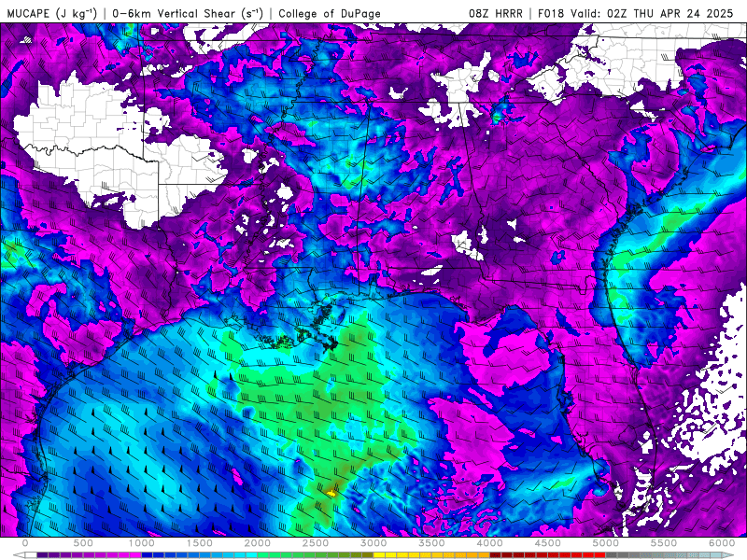Click the 1000 colorbar label
Viewport: 747px width, 560px height.
[142, 543]
